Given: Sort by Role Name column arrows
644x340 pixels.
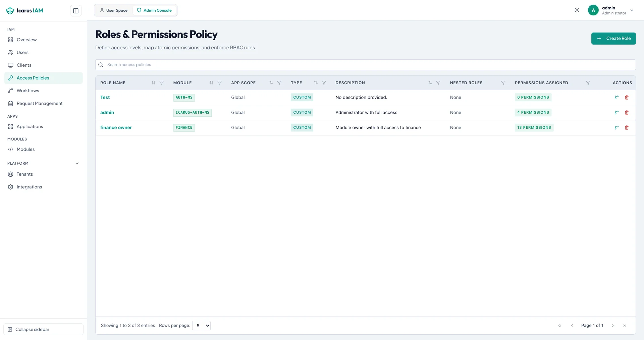Looking at the screenshot, I should [153, 83].
